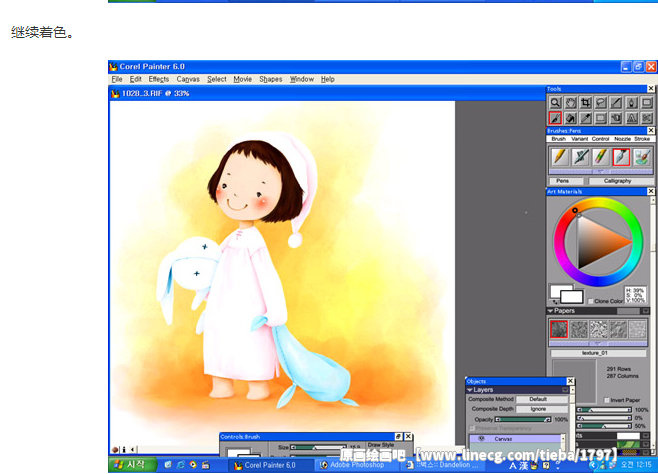The width and height of the screenshot is (658, 474).
Task: Select the Scissors tool
Action: click(x=647, y=118)
